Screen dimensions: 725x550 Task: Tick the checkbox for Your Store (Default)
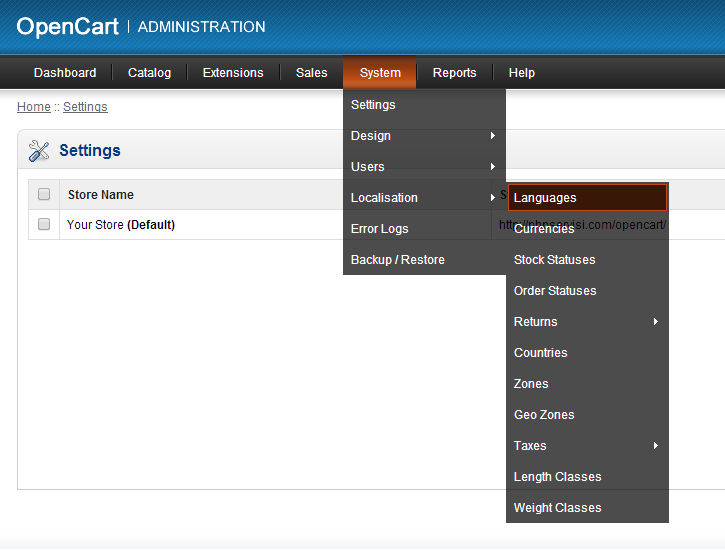tap(44, 224)
